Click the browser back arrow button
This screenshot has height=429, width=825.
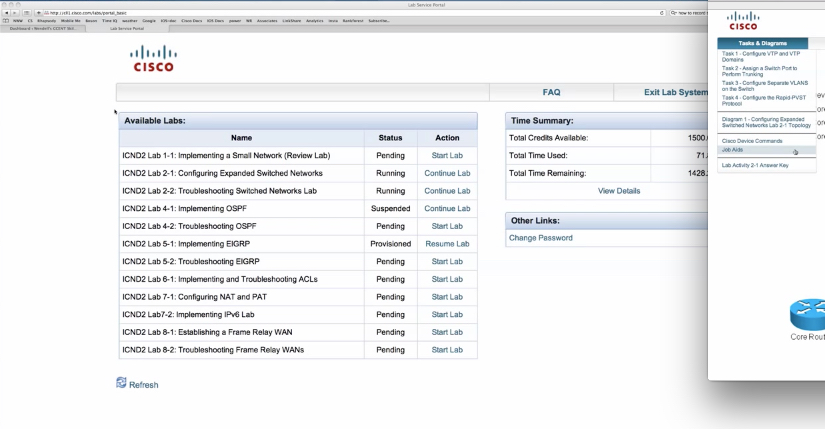click(x=7, y=13)
